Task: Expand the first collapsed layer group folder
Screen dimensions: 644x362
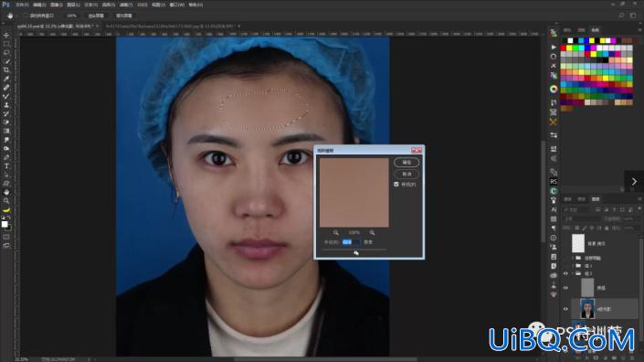Action: [x=573, y=258]
